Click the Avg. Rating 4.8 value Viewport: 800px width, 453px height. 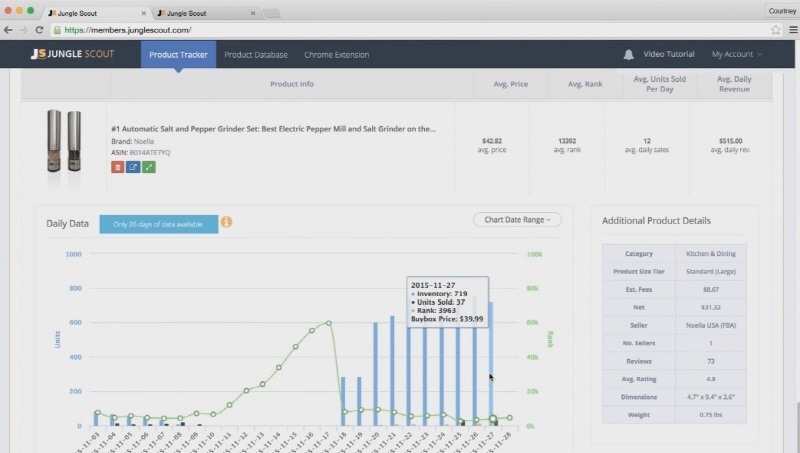point(711,379)
